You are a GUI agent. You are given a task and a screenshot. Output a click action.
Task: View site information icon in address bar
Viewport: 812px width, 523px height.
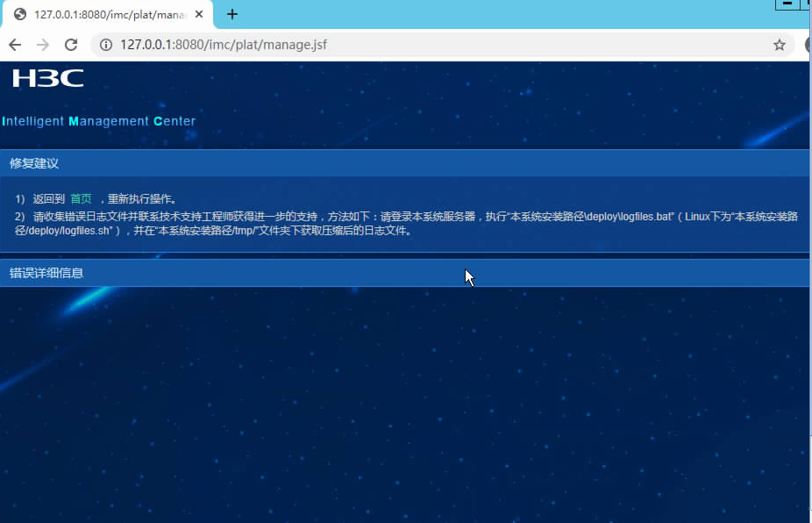106,45
